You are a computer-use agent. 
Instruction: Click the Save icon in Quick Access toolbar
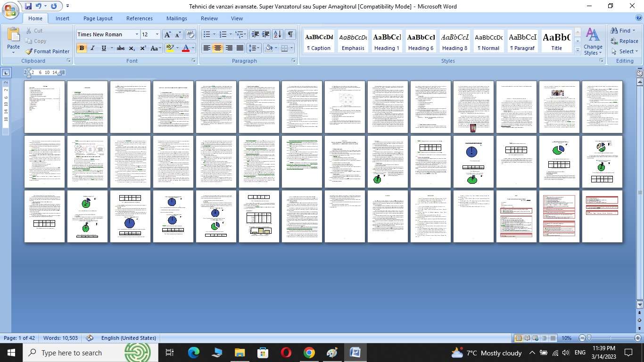[28, 6]
